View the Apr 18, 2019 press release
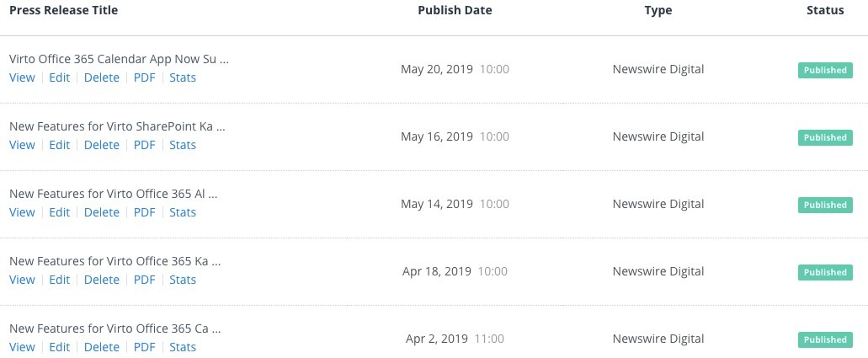Image resolution: width=868 pixels, height=358 pixels. (22, 280)
